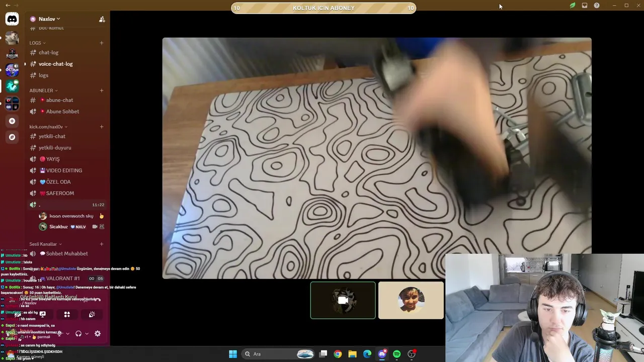Open the explore discoverable servers compass icon
The width and height of the screenshot is (644, 362).
tap(12, 137)
